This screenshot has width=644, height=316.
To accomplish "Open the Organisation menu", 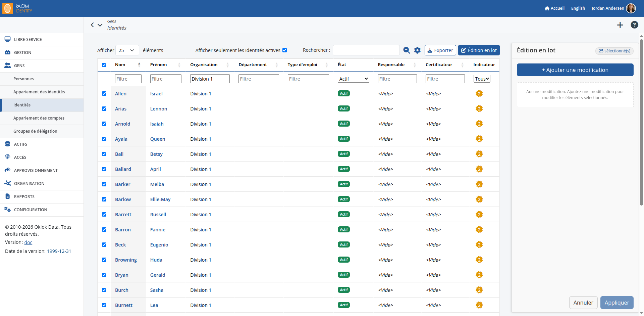I will click(42, 184).
